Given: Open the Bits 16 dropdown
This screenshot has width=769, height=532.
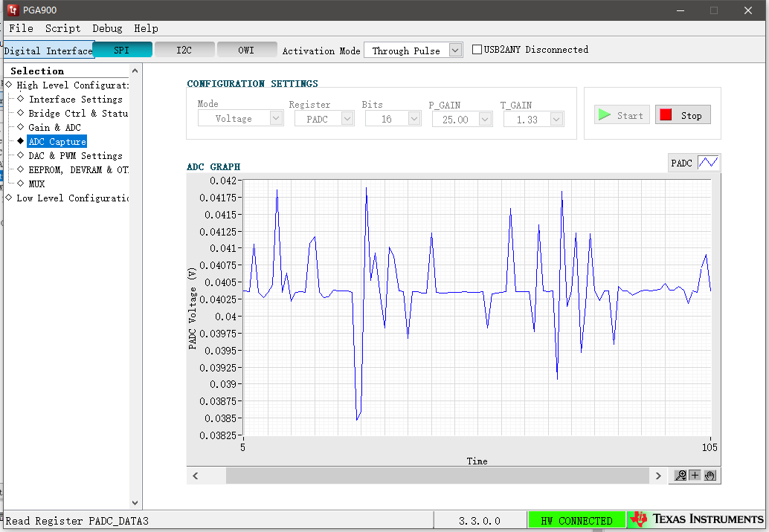Looking at the screenshot, I should [414, 119].
